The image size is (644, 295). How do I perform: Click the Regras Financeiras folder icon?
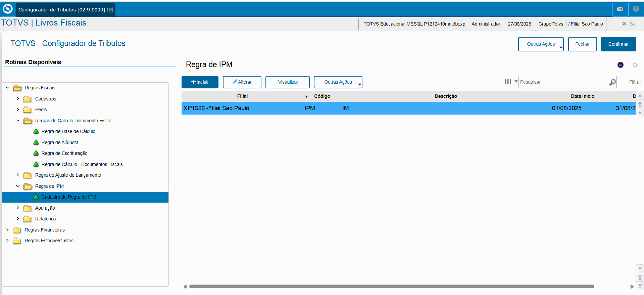coord(17,230)
